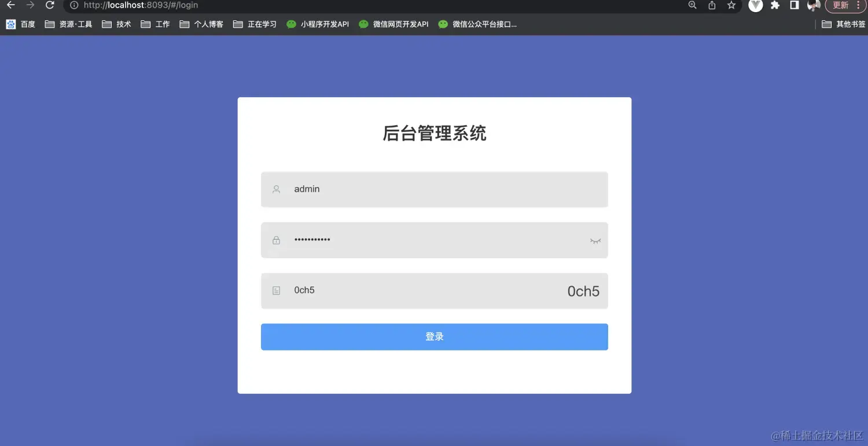Click the username field containing admin
This screenshot has width=868, height=446.
(x=435, y=189)
